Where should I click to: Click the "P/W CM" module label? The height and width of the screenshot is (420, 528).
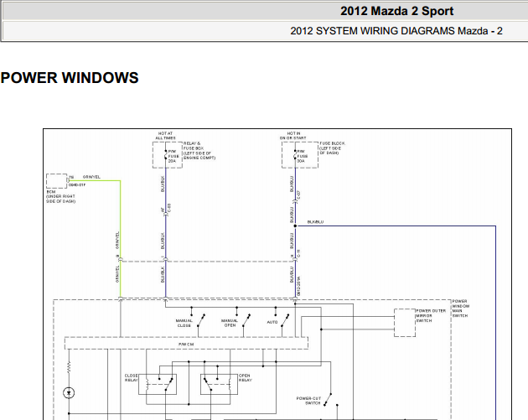[186, 345]
